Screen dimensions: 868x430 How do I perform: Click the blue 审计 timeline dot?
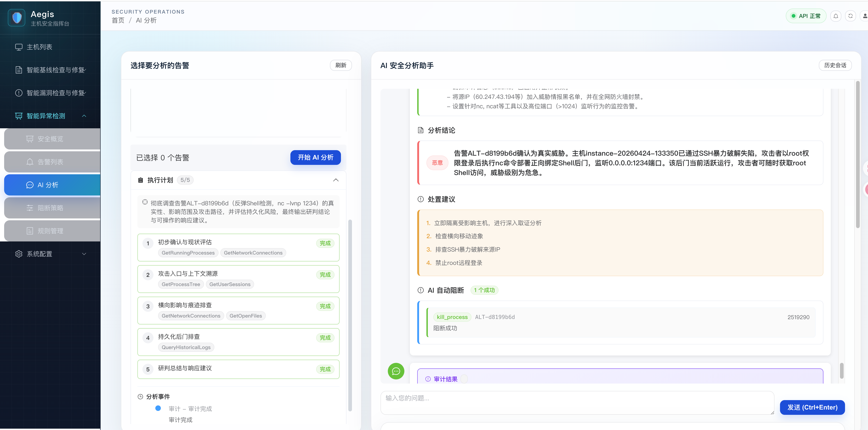pyautogui.click(x=158, y=408)
